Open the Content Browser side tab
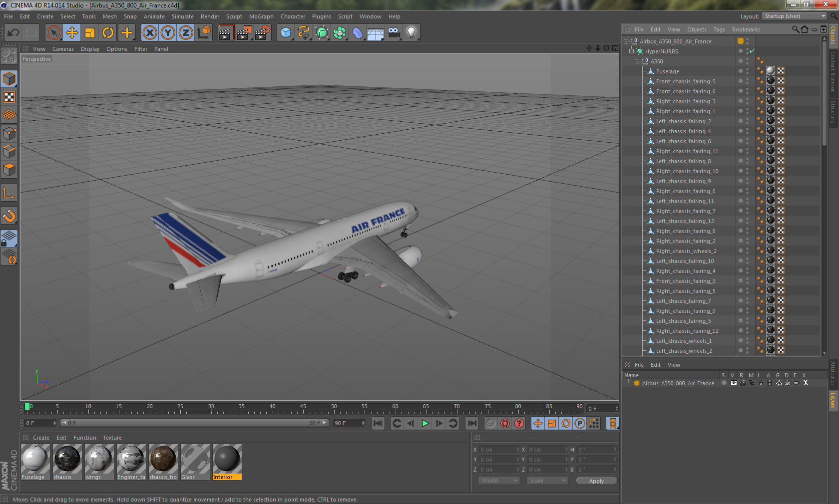The image size is (839, 504). pyautogui.click(x=833, y=71)
